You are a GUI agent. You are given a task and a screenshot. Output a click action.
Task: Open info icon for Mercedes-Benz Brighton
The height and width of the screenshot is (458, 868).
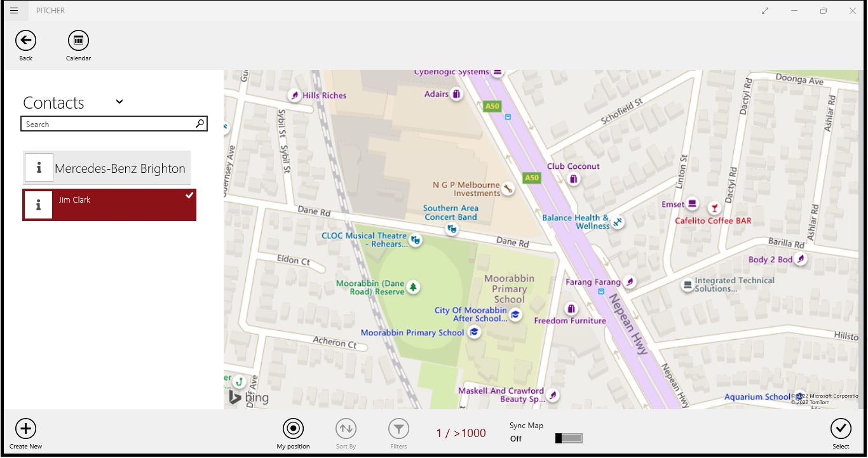39,168
